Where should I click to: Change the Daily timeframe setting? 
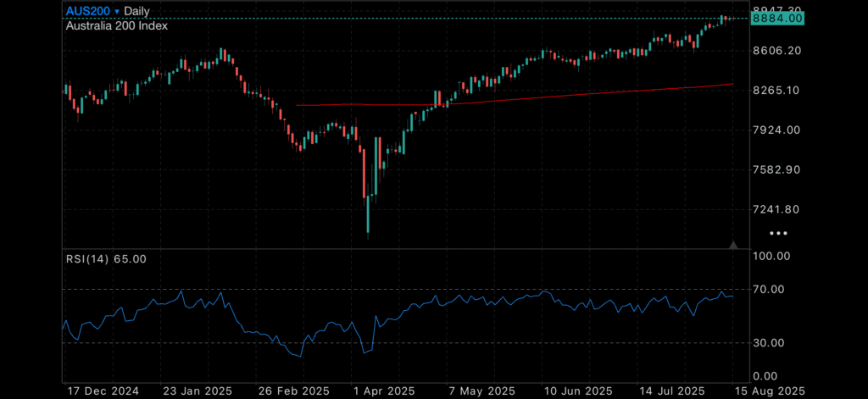coord(136,10)
